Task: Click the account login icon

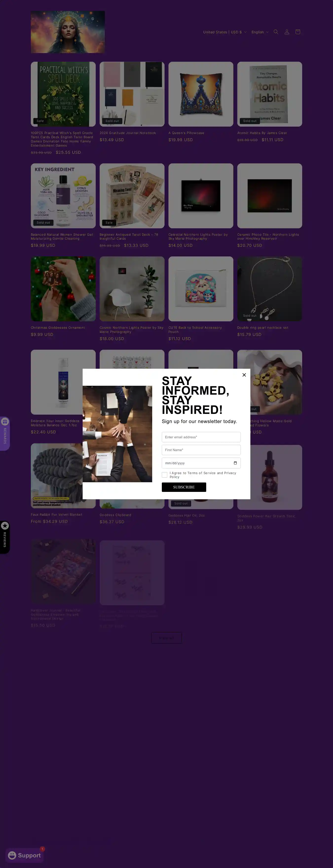Action: pyautogui.click(x=287, y=32)
